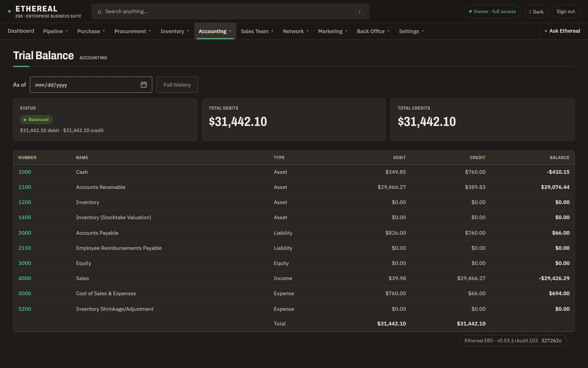Viewport: 588px width, 368px height.
Task: Open the calendar picker icon
Action: click(144, 85)
